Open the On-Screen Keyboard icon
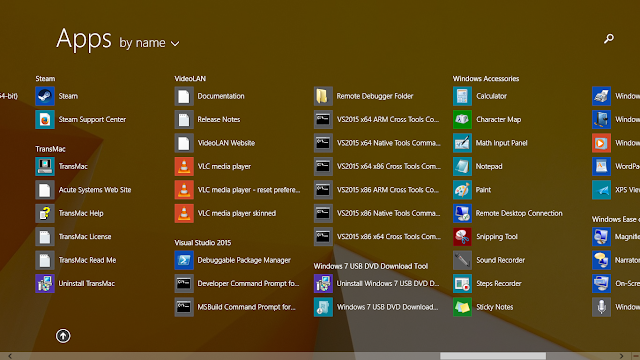Screen dimensions: 640x360 click(x=602, y=284)
